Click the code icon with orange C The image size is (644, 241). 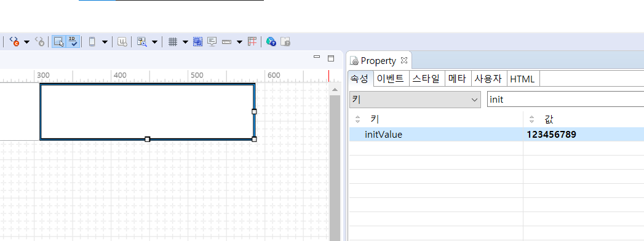14,41
